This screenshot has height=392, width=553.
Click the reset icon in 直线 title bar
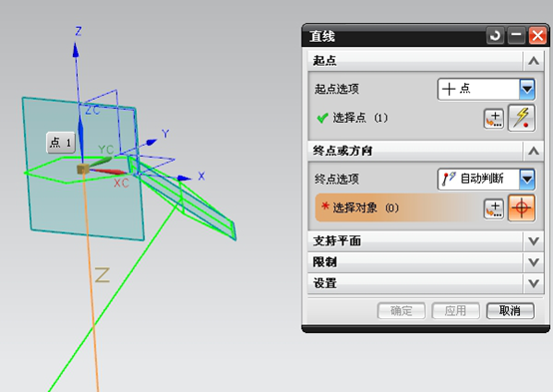(x=495, y=36)
